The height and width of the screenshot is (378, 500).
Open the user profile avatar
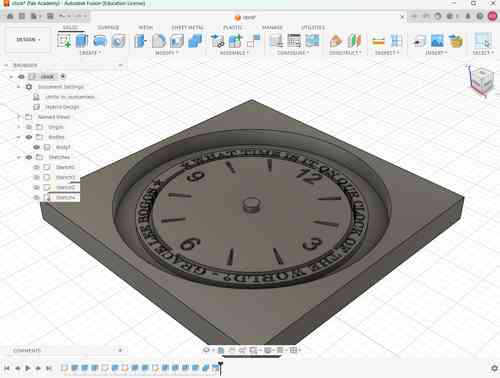[493, 16]
